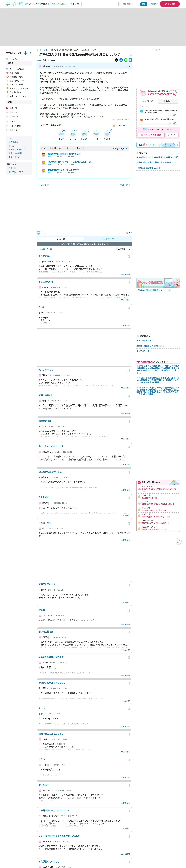
Task: Share topic via Facebook icon
Action: 121,60
